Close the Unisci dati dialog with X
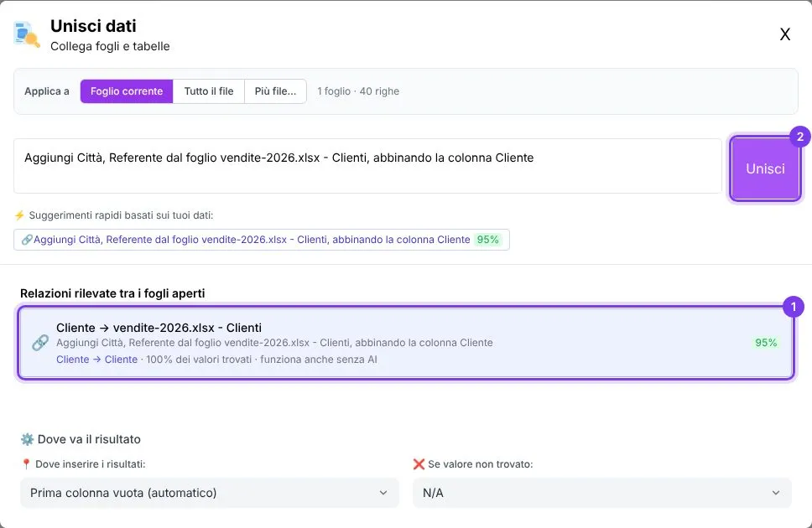Viewport: 812px width, 528px height. [x=785, y=34]
